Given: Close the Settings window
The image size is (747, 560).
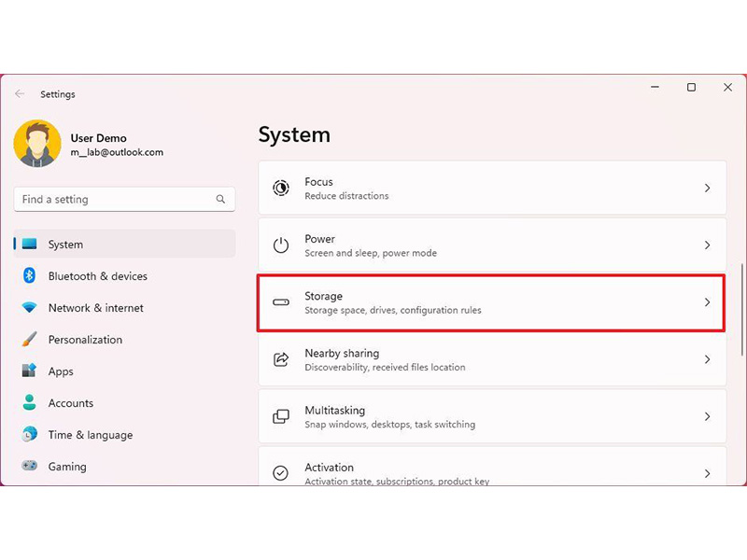Looking at the screenshot, I should pyautogui.click(x=727, y=87).
